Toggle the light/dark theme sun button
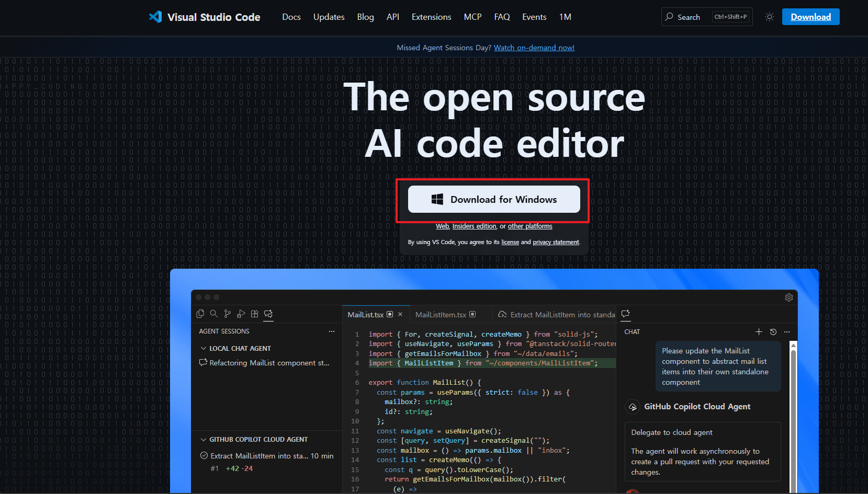The width and height of the screenshot is (868, 494). (x=769, y=17)
